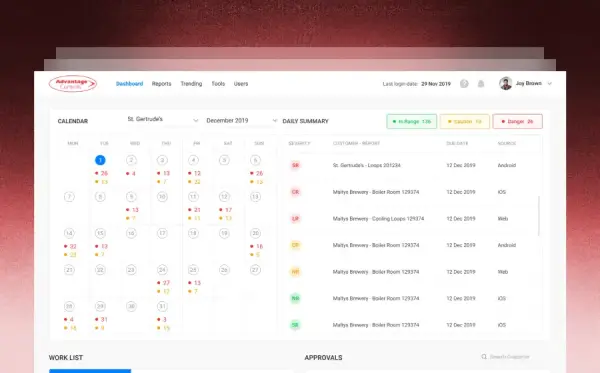Select calendar day 28
Screen dimensions: 600x373
tap(69, 306)
